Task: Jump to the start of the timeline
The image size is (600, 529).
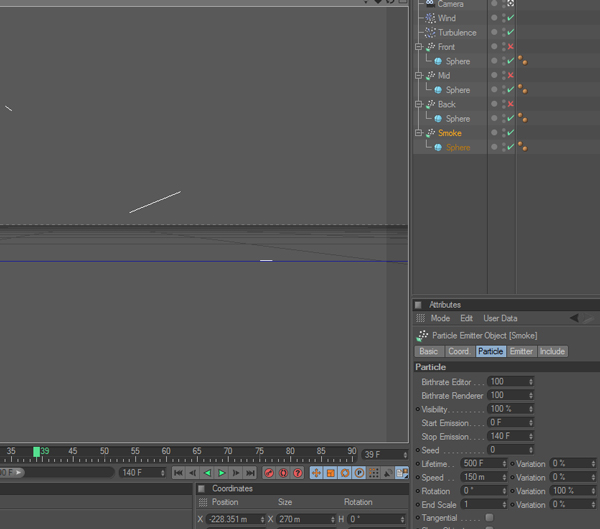Action: pyautogui.click(x=178, y=473)
